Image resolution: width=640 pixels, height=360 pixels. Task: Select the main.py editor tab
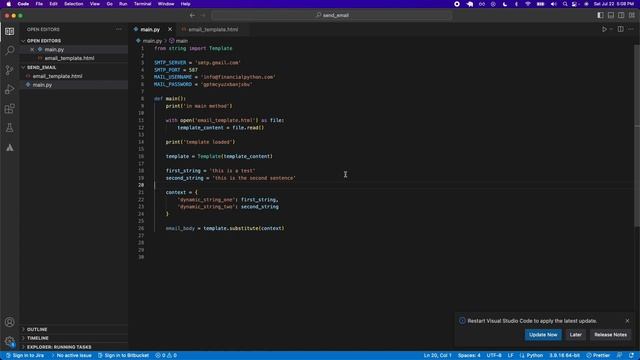click(150, 29)
